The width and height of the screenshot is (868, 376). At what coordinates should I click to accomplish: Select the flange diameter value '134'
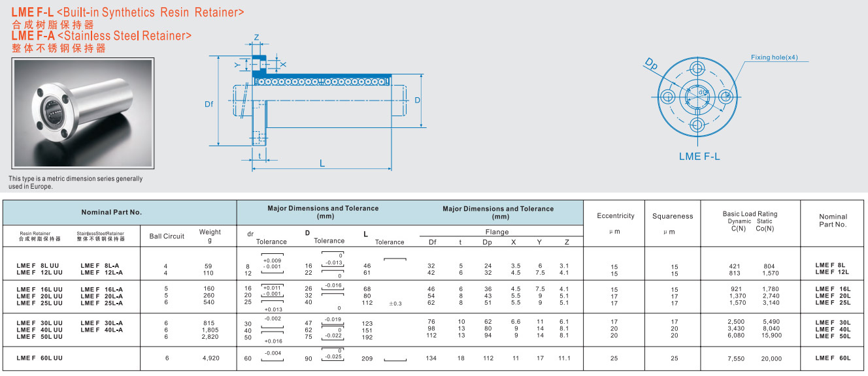click(x=431, y=358)
